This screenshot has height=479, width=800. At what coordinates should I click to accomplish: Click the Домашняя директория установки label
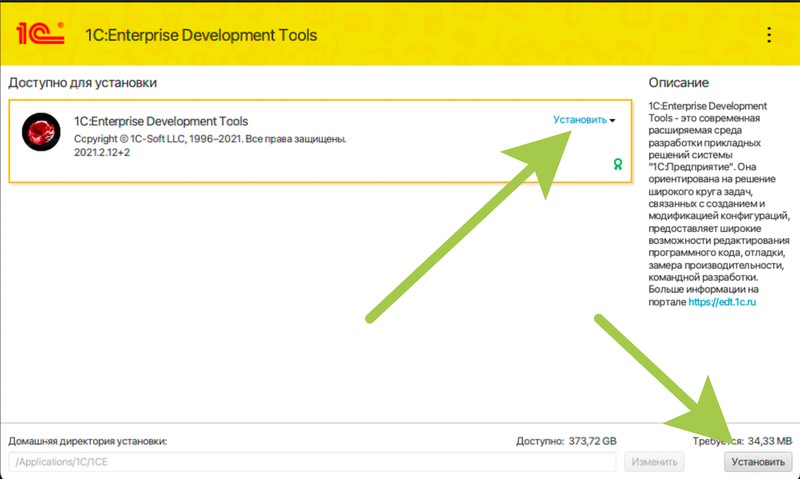tap(88, 441)
